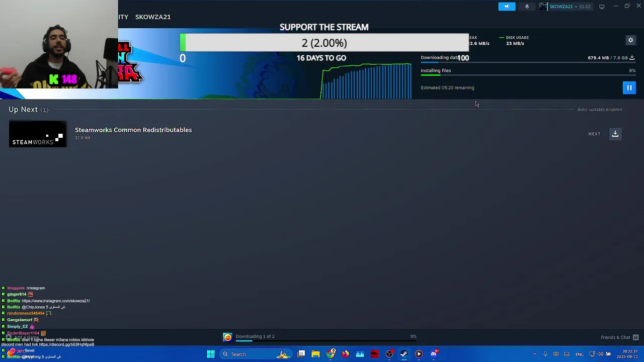
Task: Click the 37.0 MB size text
Action: point(83,138)
